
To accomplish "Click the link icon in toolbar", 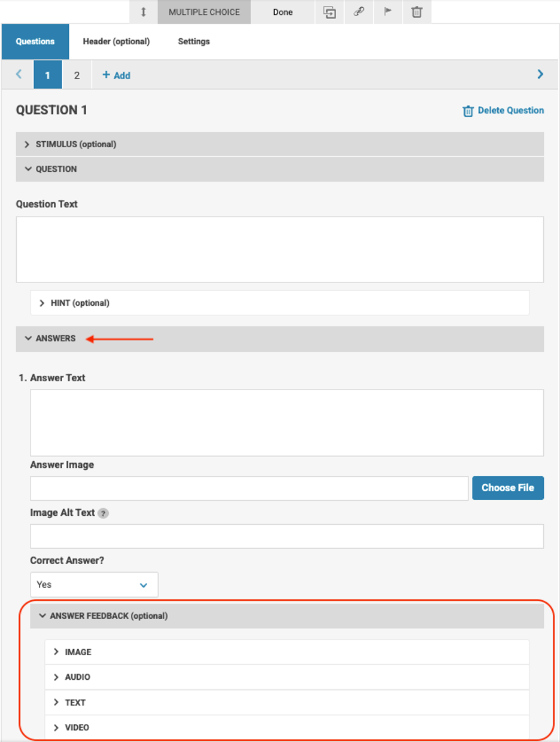I will [359, 12].
